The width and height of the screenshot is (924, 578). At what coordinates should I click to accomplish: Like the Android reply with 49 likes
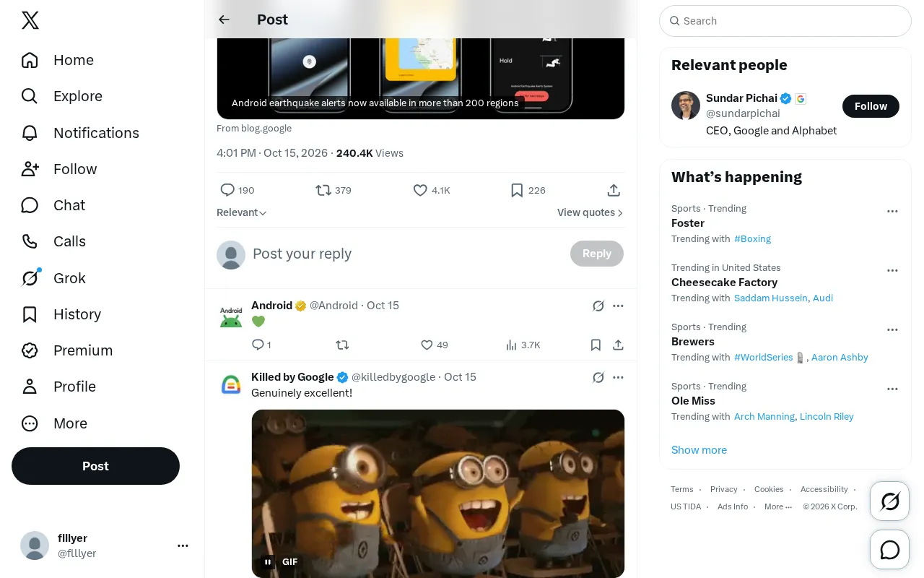(x=427, y=345)
